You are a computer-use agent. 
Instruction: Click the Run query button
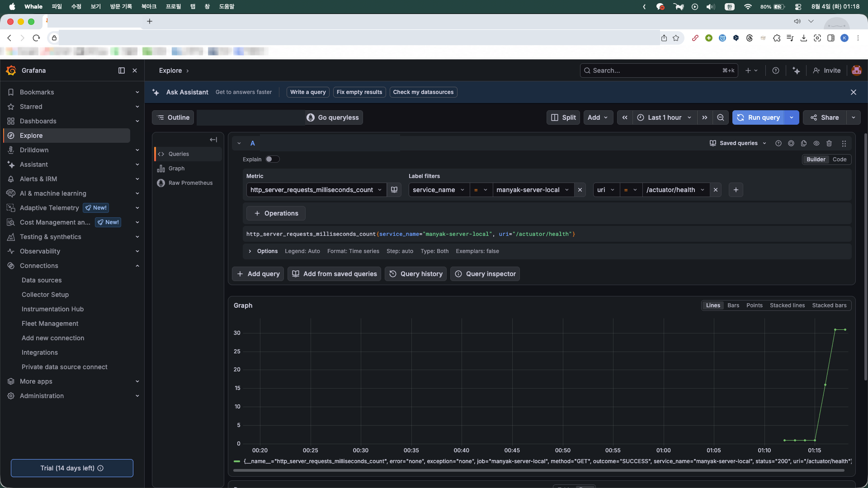759,117
